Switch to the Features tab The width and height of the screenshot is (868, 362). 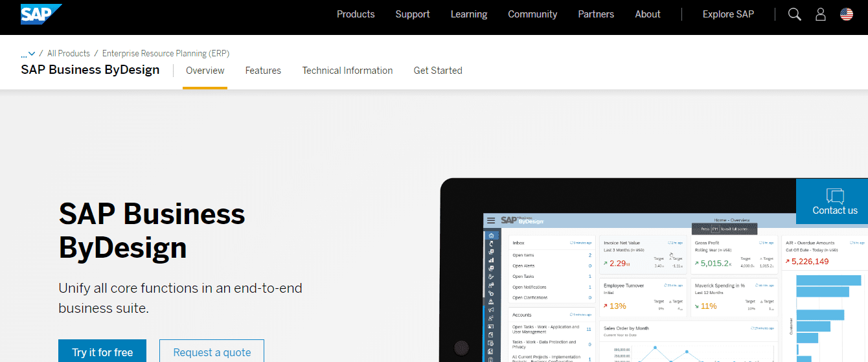click(263, 71)
